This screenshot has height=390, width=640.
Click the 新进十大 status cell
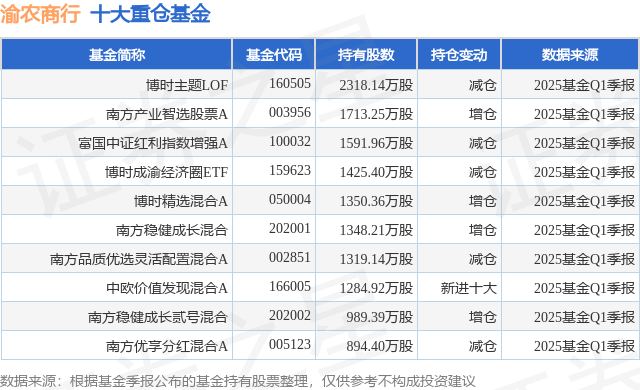469,288
